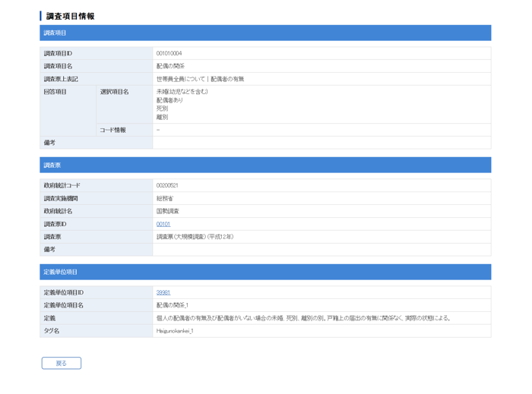Click the 戻る back button
Image resolution: width=532 pixels, height=394 pixels.
coord(62,363)
